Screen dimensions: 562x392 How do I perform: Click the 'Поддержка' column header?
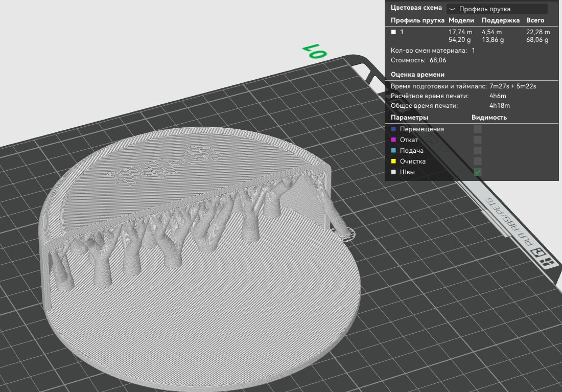click(x=501, y=20)
